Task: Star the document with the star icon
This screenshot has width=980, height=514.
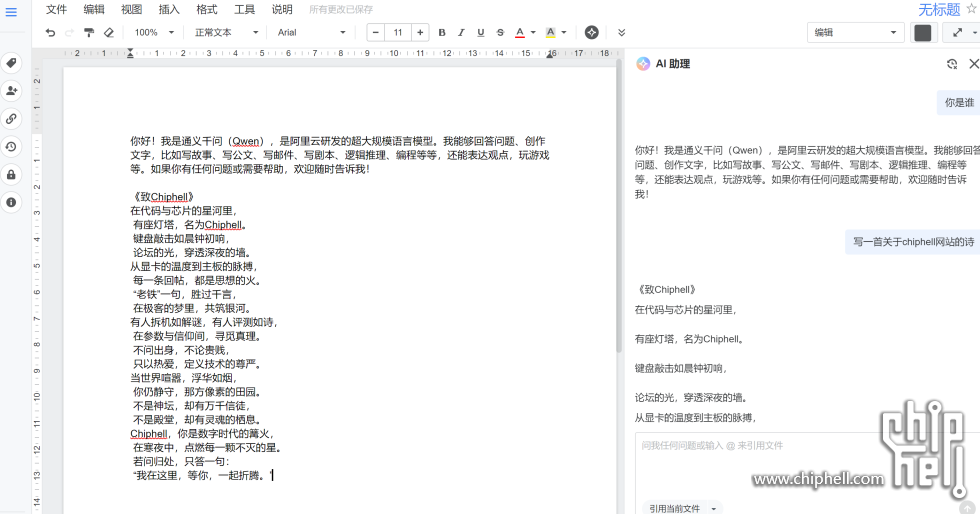Action: pyautogui.click(x=972, y=9)
